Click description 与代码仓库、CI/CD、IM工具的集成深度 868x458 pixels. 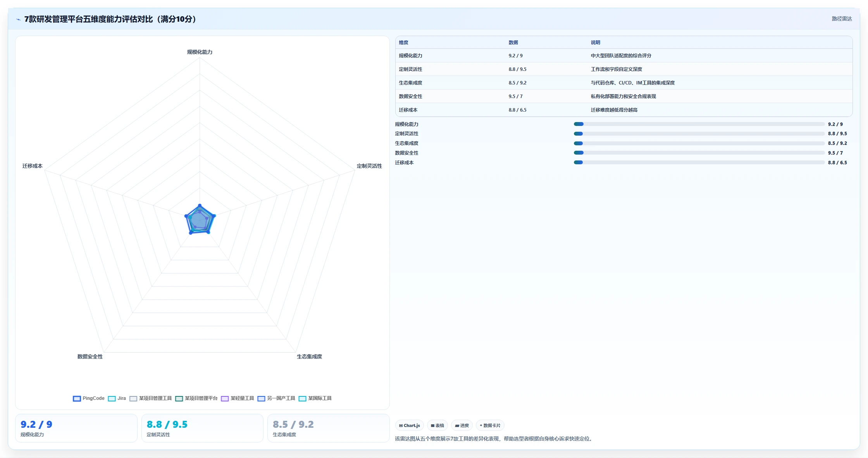(632, 83)
